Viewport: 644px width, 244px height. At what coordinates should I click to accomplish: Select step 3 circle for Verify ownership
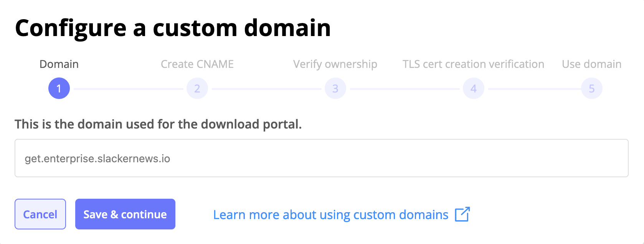pos(335,88)
